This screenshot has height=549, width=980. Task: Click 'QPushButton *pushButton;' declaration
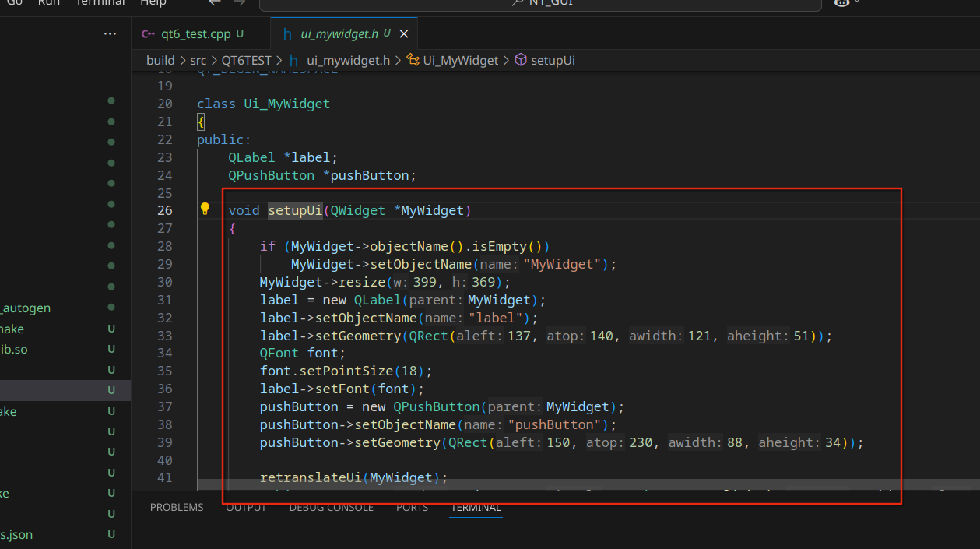[323, 175]
